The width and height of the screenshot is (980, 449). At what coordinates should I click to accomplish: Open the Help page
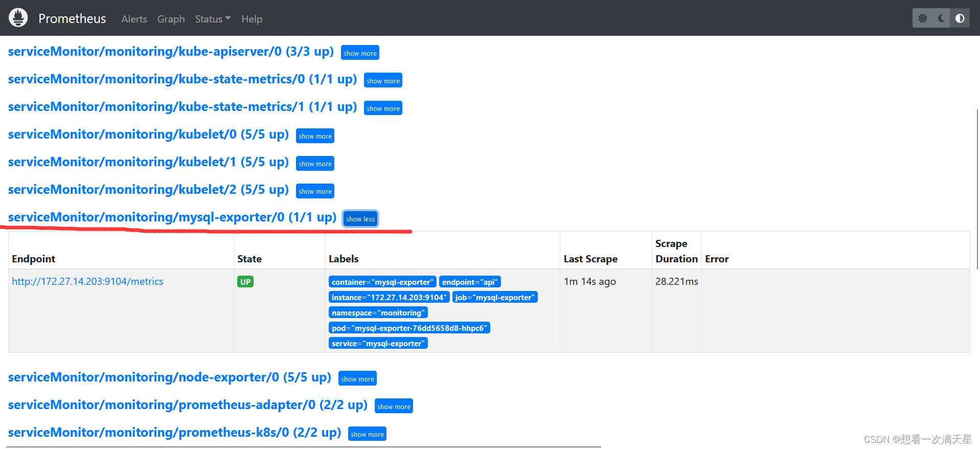(x=252, y=19)
